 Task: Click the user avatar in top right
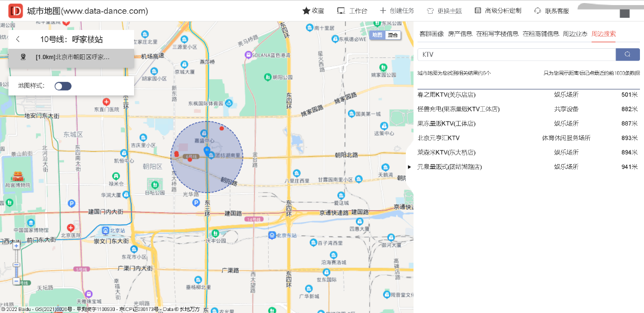(x=625, y=13)
